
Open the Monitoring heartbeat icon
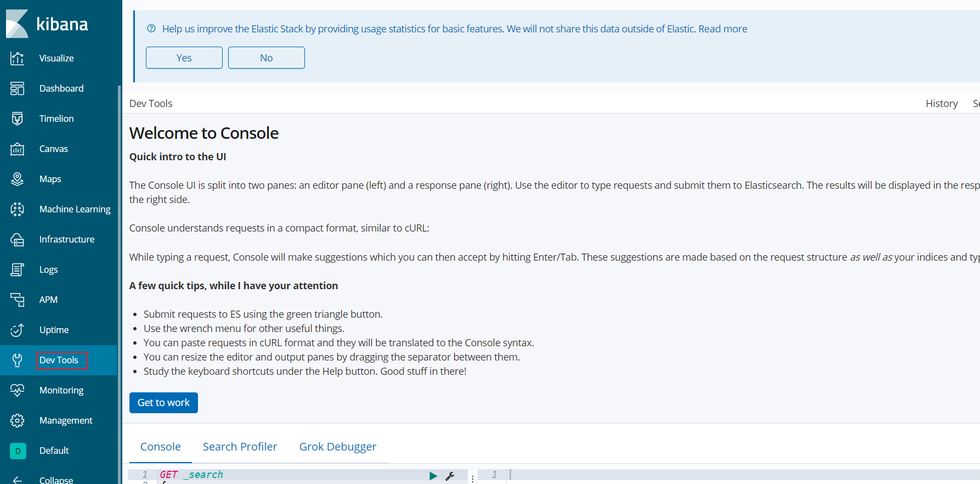[18, 390]
